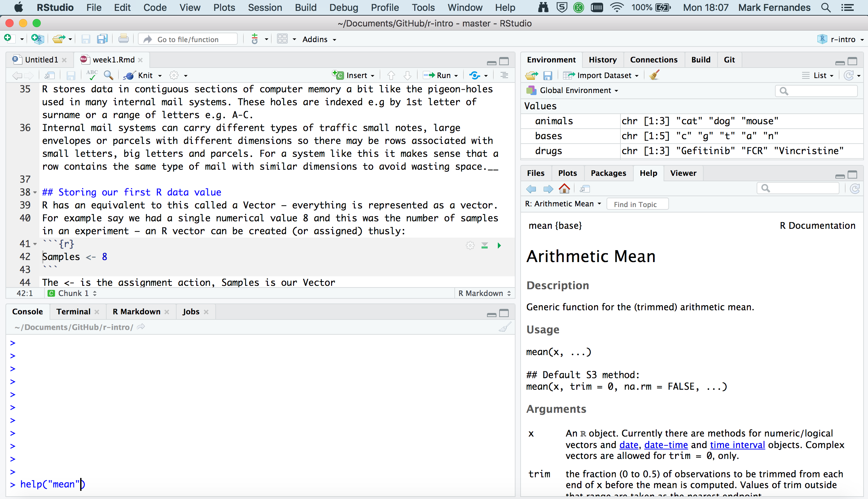Click the Open File folder icon in main toolbar
This screenshot has width=868, height=499.
click(59, 39)
